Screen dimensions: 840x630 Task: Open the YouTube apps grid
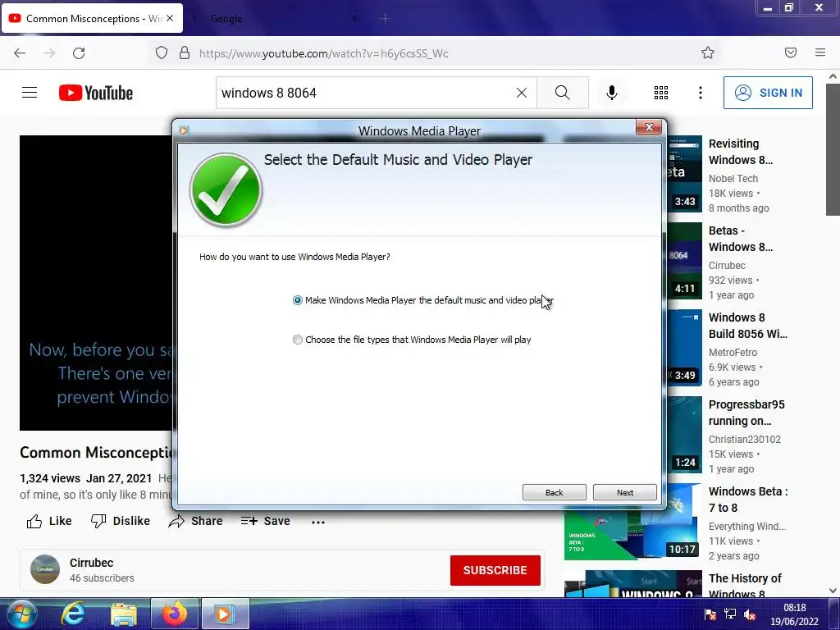tap(661, 93)
